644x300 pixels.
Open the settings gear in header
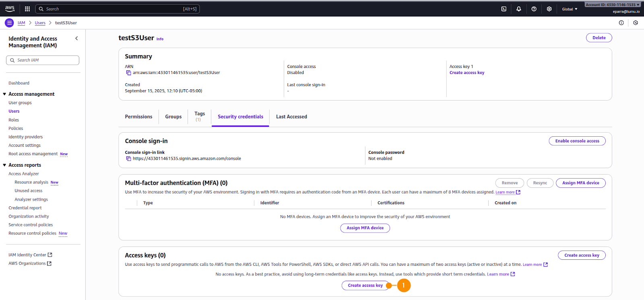(x=549, y=9)
